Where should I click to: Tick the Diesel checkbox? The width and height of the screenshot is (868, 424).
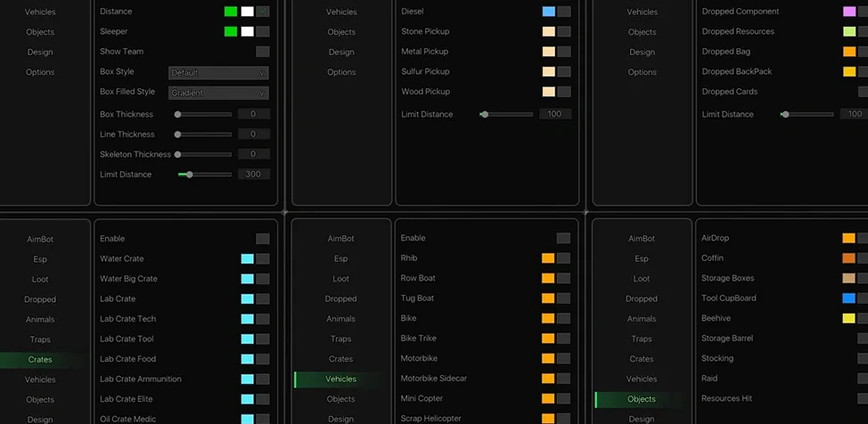tap(564, 11)
